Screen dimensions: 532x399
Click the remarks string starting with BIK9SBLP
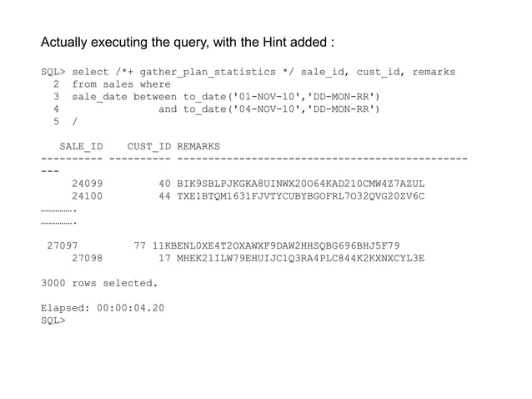301,184
